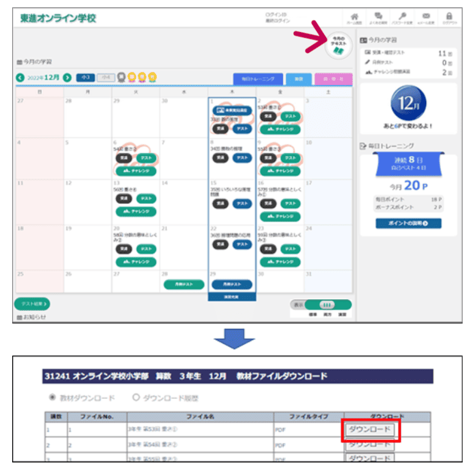Click ダウンロード button in row 2
Viewport: 476px width, 474px height.
[370, 445]
